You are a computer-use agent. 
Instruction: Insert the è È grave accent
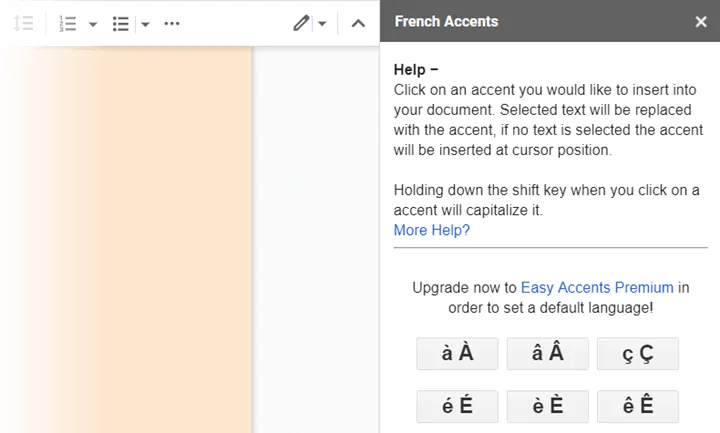click(x=547, y=406)
